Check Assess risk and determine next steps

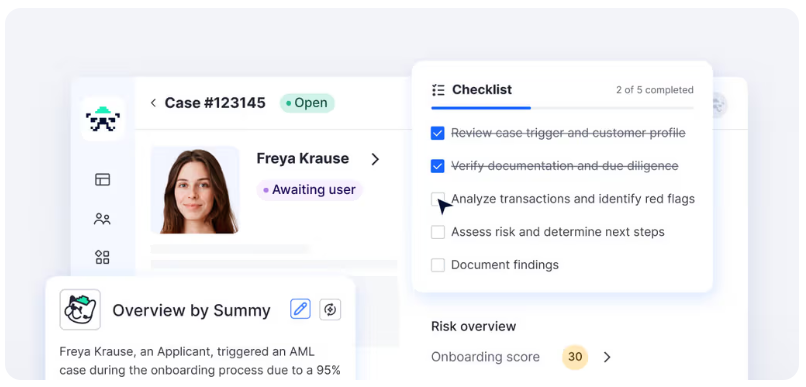pos(437,232)
